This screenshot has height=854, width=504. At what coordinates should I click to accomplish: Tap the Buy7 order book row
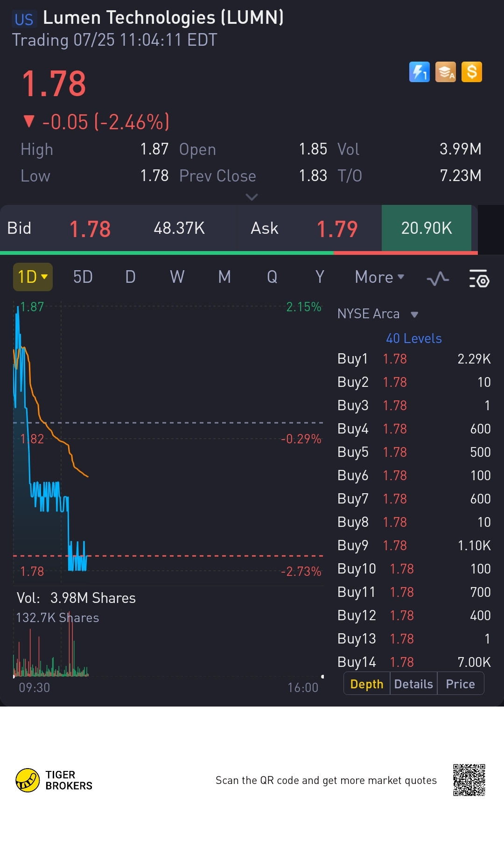414,499
